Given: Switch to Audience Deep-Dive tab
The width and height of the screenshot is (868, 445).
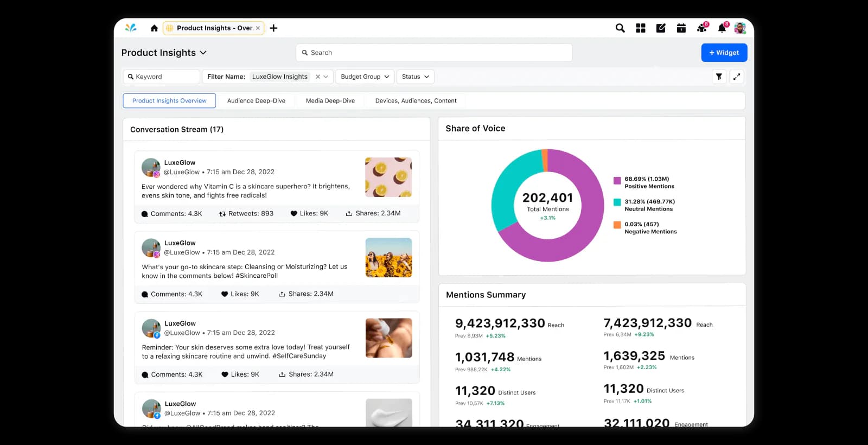Looking at the screenshot, I should point(256,100).
